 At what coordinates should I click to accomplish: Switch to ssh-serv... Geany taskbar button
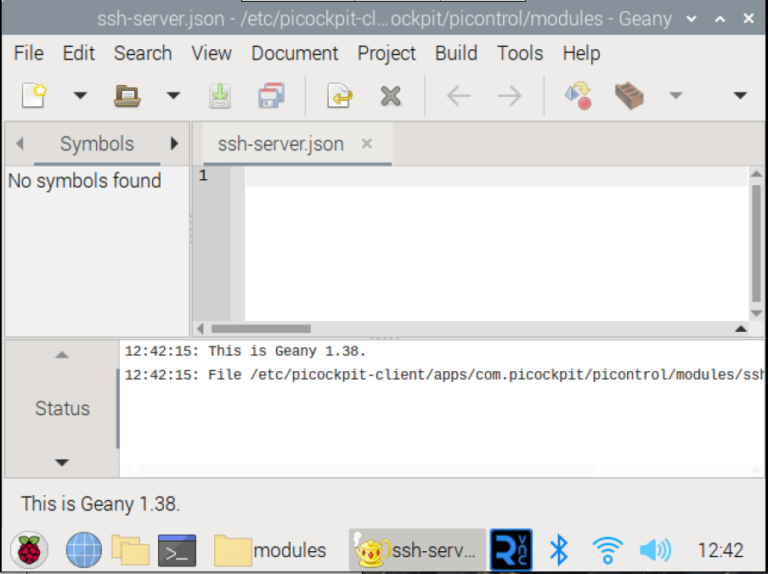[417, 550]
